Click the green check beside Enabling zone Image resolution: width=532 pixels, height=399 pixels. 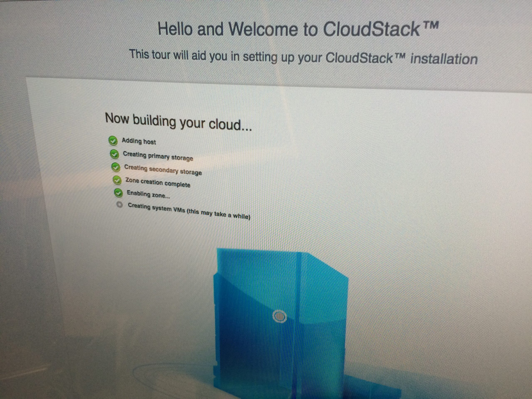[x=118, y=193]
